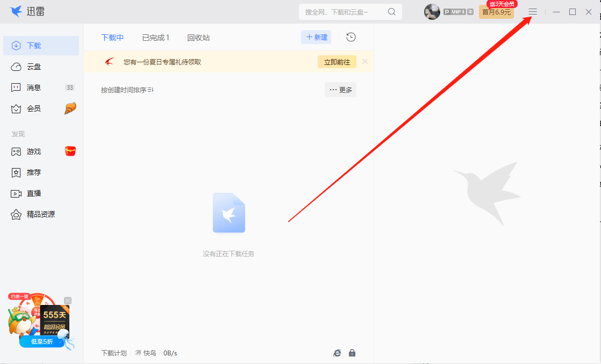Toggle the privacy lock in the status bar
601x364 pixels.
(x=352, y=353)
